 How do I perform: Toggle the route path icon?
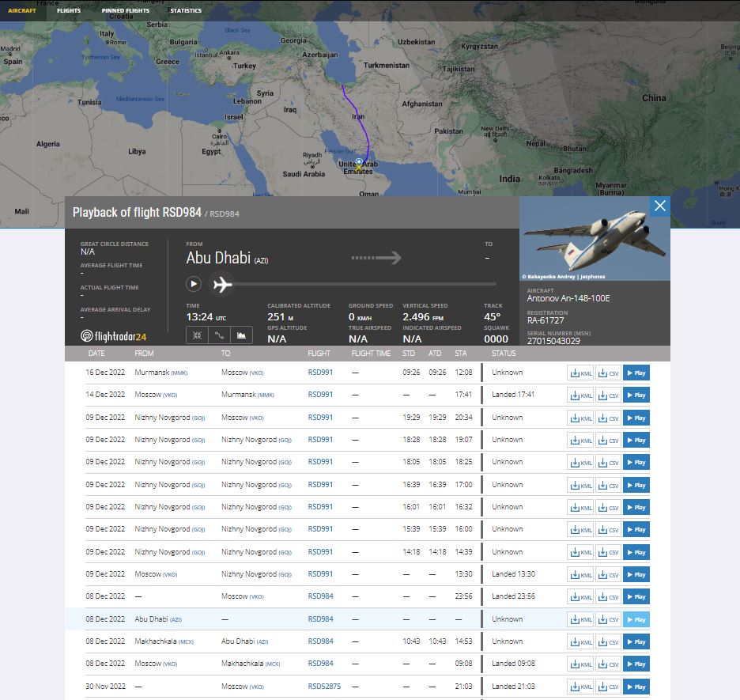(x=219, y=335)
